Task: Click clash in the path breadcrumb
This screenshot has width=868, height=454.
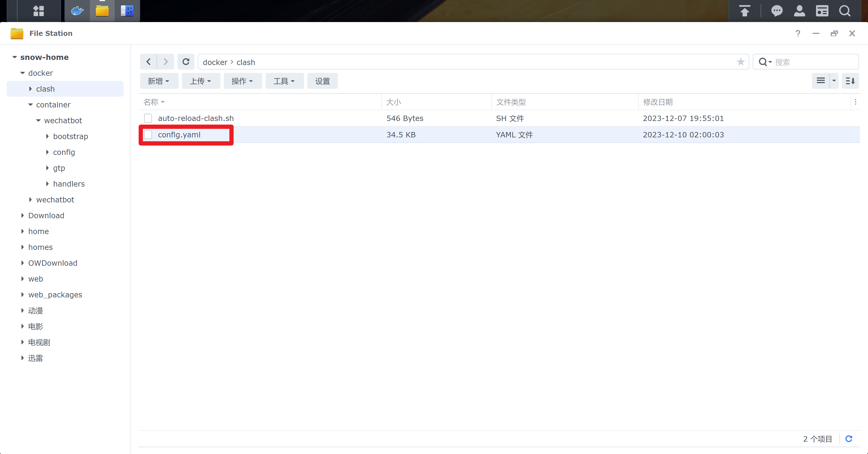Action: [246, 62]
